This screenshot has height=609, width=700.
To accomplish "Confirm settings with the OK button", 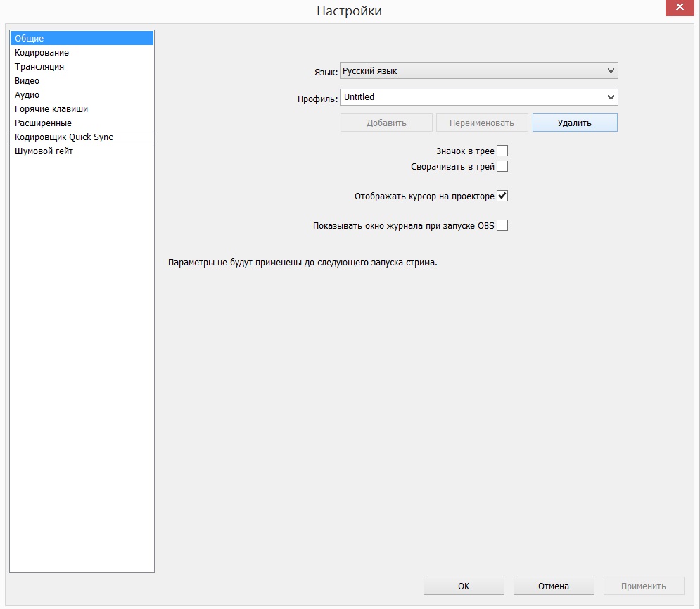I will coord(464,586).
